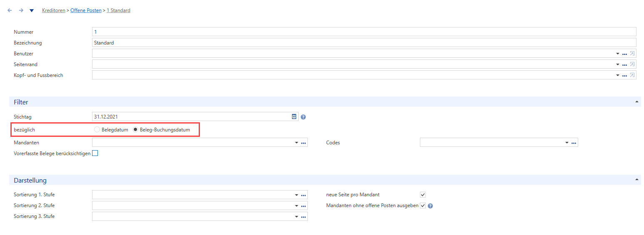Select the Beleg-Buchungsdatum radio button
The width and height of the screenshot is (644, 235).
pos(135,129)
